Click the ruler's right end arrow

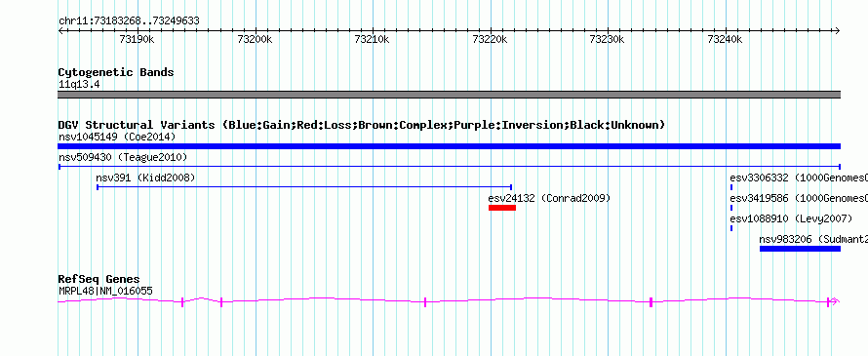[837, 31]
